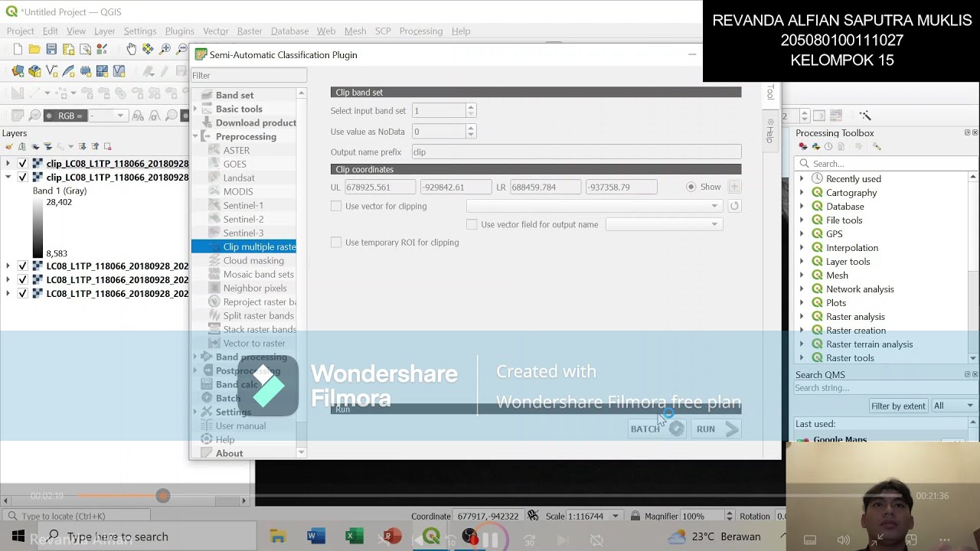Click the Zoom In magnifier tool
The image size is (980, 551).
coord(165,49)
